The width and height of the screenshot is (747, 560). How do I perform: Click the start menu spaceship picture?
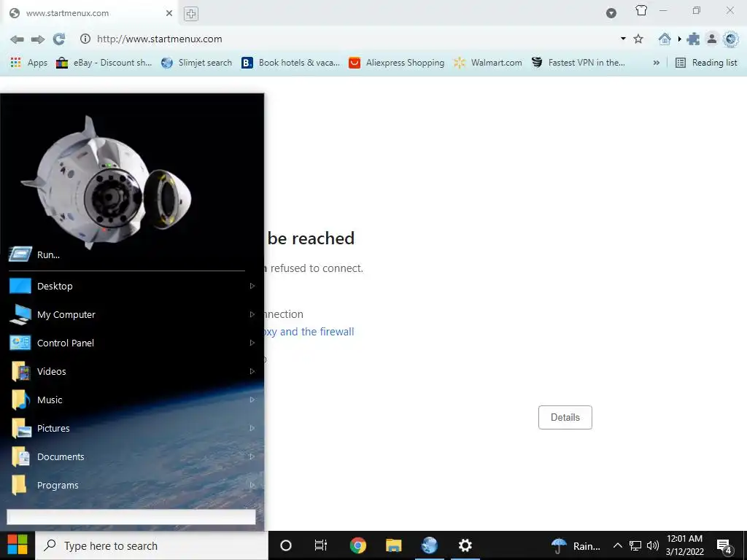[x=107, y=182]
